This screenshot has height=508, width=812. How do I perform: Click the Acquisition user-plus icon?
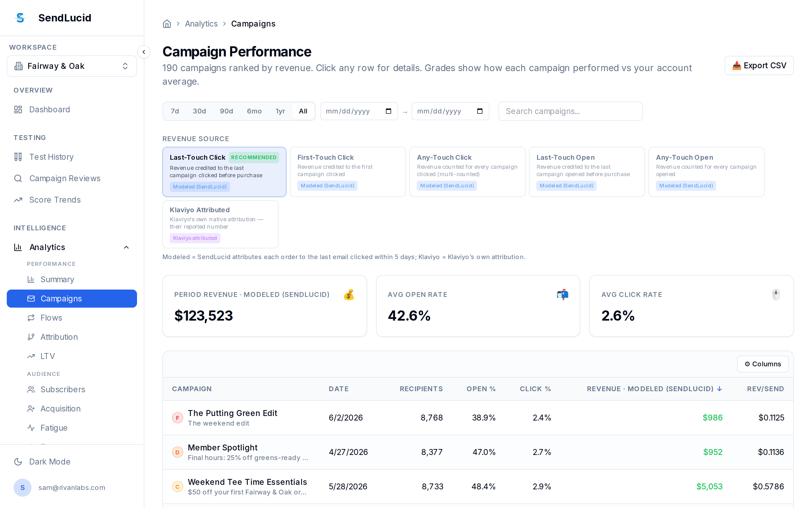31,409
